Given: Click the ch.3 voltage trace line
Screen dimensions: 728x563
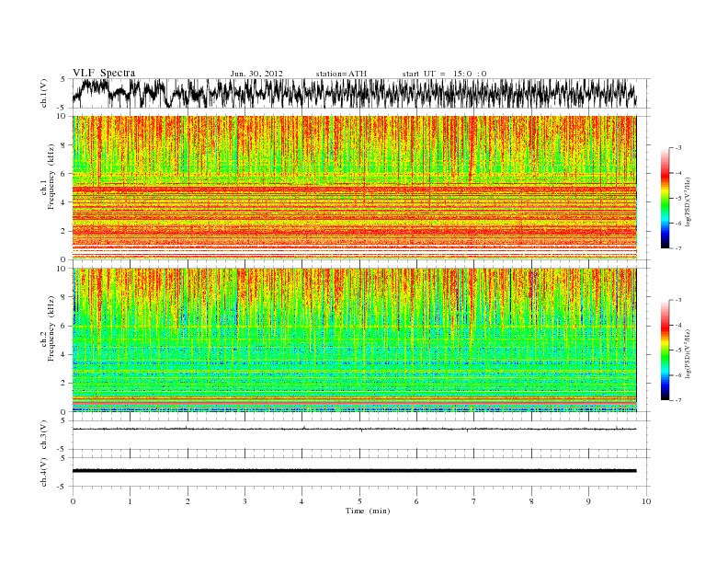Looking at the screenshot, I should click(355, 429).
